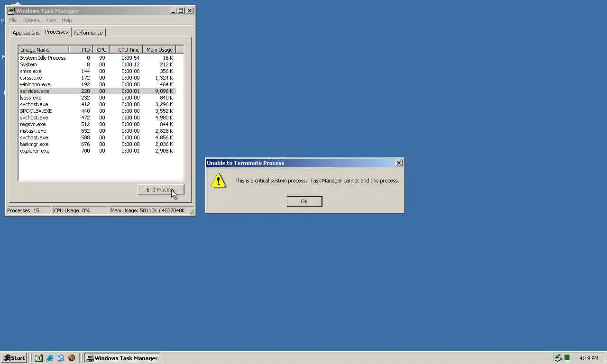Click the green CPU meter tray icon

[567, 358]
